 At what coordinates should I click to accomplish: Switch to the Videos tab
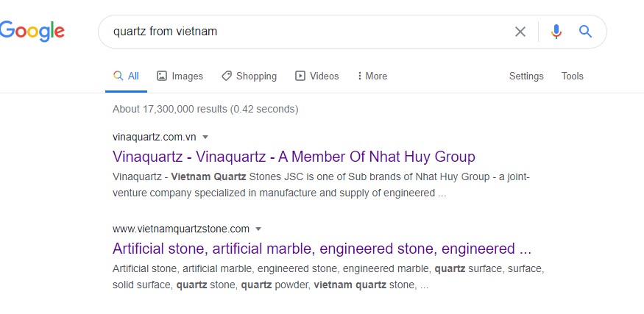pos(317,76)
